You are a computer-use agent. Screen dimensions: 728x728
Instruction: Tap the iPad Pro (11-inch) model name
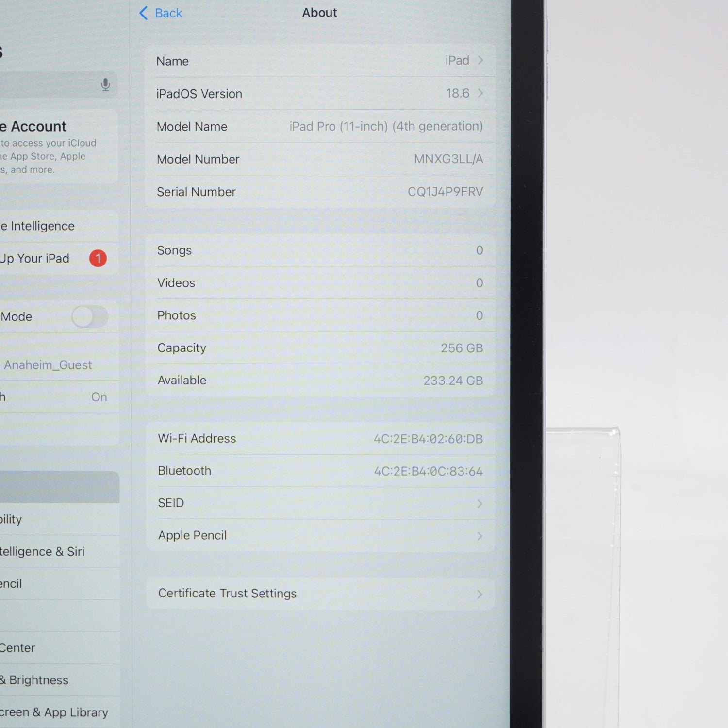pos(386,126)
